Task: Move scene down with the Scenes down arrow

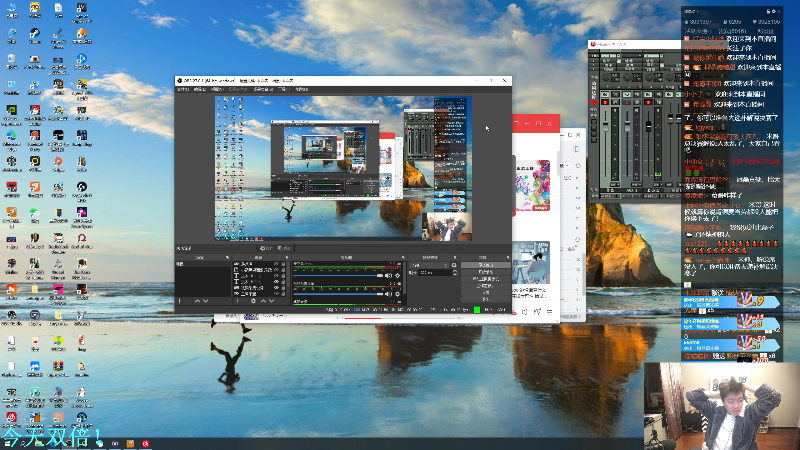Action: [206, 301]
